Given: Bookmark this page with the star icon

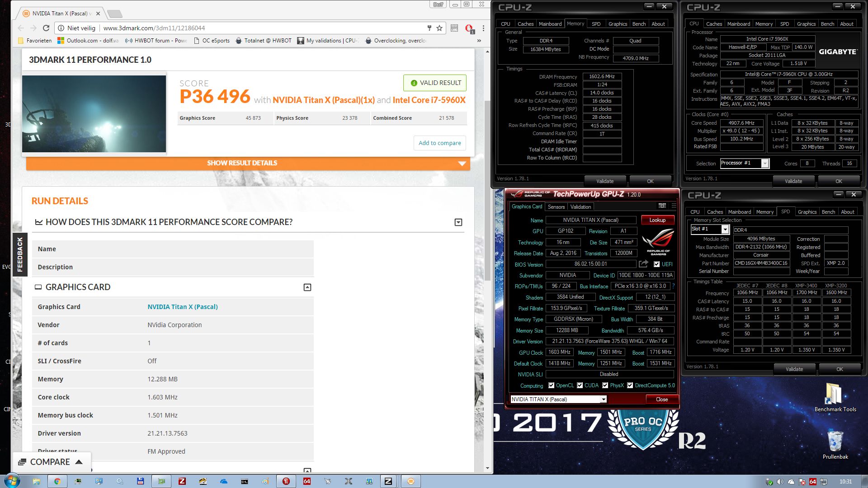Looking at the screenshot, I should coord(439,28).
